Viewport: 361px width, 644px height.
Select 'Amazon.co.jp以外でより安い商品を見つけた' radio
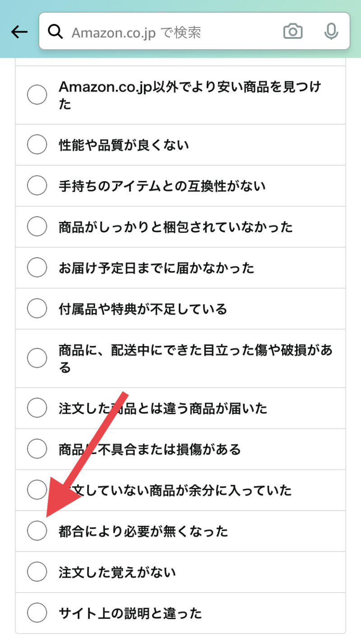[37, 95]
